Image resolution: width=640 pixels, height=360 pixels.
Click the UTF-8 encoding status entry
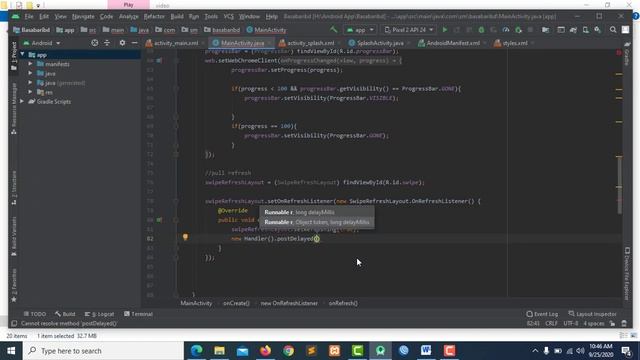pyautogui.click(x=571, y=323)
